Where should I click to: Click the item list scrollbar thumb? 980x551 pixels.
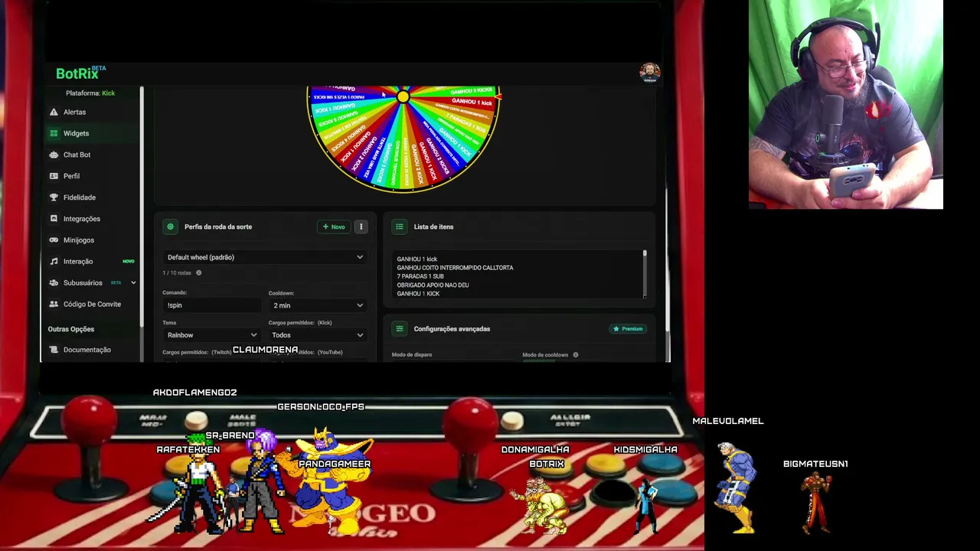(x=645, y=254)
